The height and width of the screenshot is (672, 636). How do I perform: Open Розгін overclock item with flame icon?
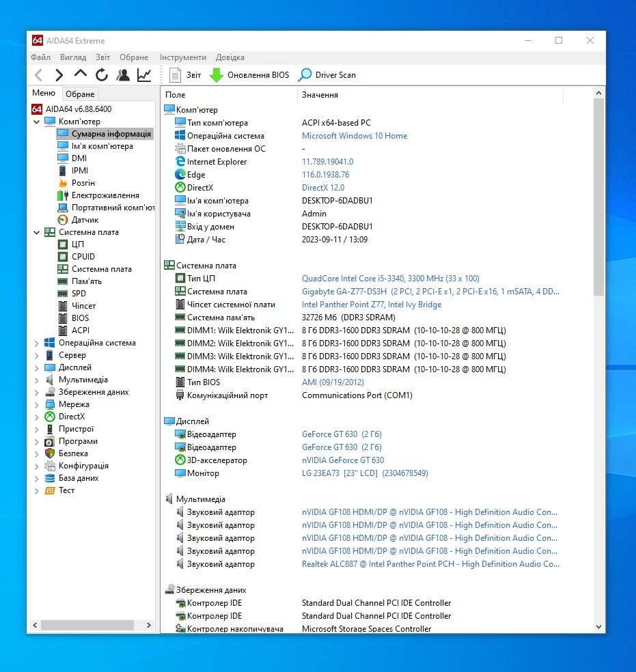pyautogui.click(x=83, y=183)
